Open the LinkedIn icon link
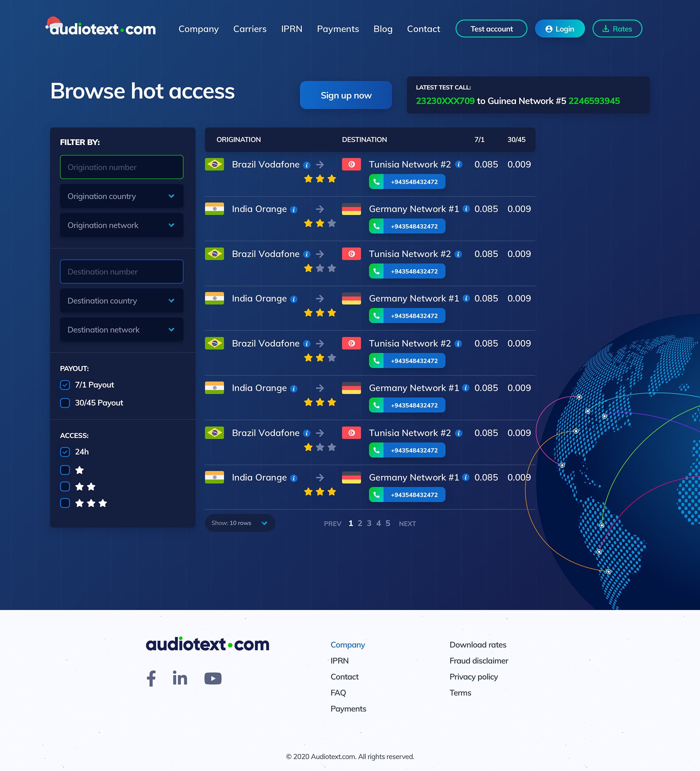The width and height of the screenshot is (700, 771). (x=180, y=679)
